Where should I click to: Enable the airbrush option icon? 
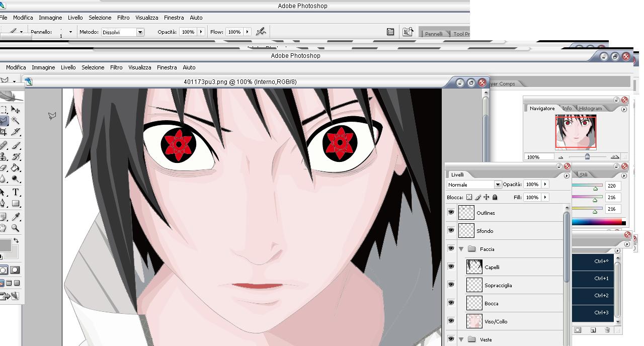pyautogui.click(x=261, y=32)
